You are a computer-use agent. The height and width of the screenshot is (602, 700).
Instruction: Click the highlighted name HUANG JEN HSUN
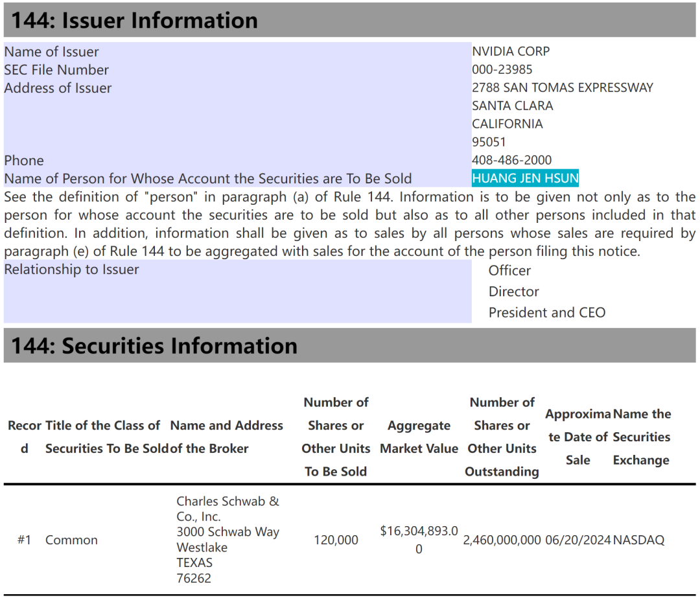click(x=525, y=178)
